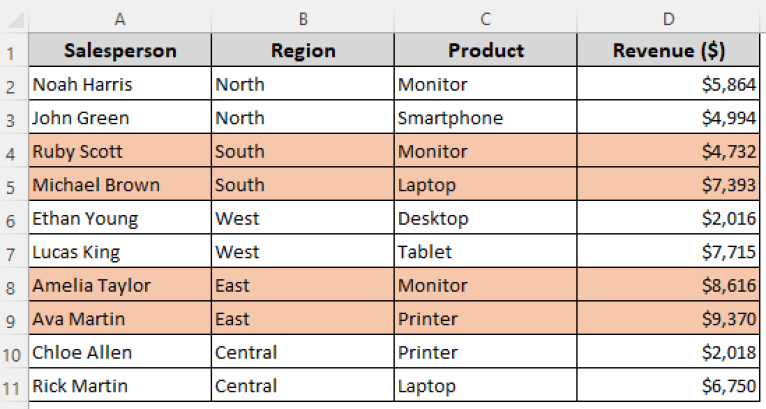This screenshot has height=409, width=766.
Task: Click column C header letter
Action: click(x=485, y=18)
